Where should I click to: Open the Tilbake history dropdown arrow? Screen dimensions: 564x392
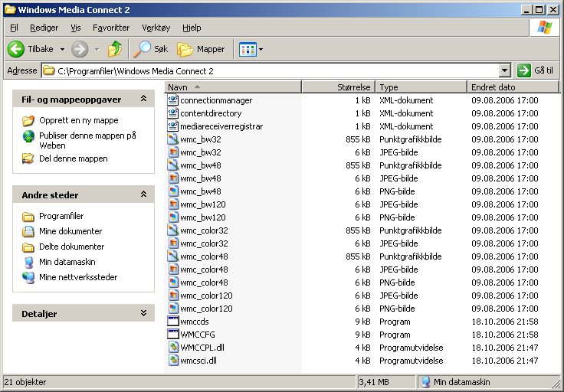tap(62, 49)
